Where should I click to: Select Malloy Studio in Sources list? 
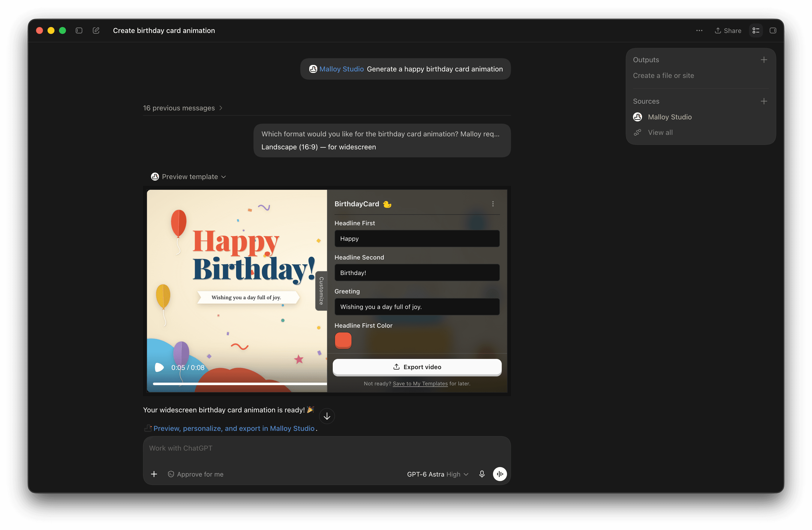pyautogui.click(x=662, y=117)
